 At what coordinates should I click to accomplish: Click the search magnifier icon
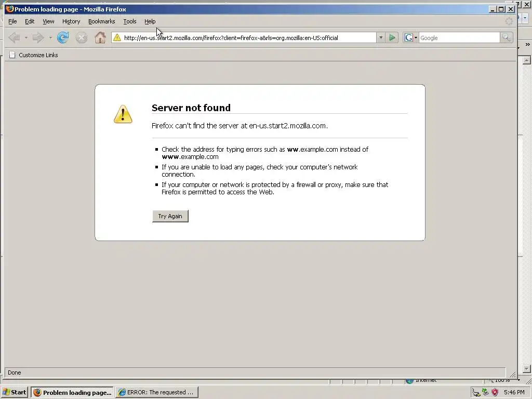click(x=506, y=37)
